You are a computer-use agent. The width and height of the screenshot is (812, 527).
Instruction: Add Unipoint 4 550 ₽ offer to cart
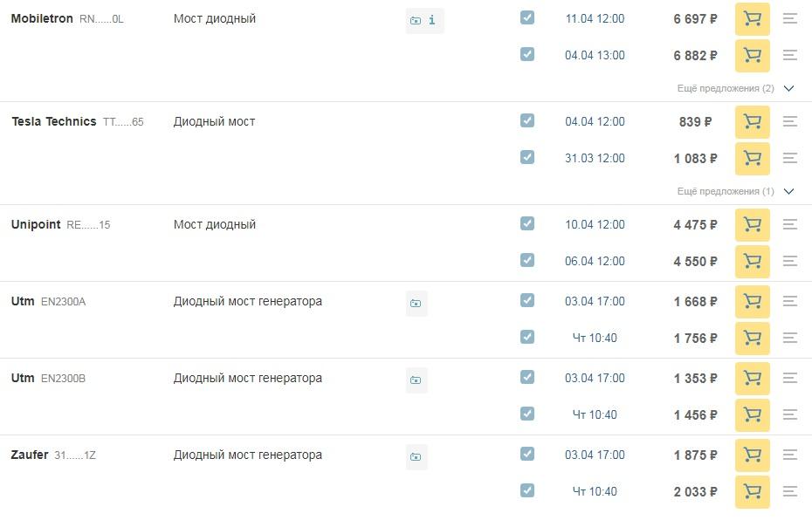tap(752, 262)
